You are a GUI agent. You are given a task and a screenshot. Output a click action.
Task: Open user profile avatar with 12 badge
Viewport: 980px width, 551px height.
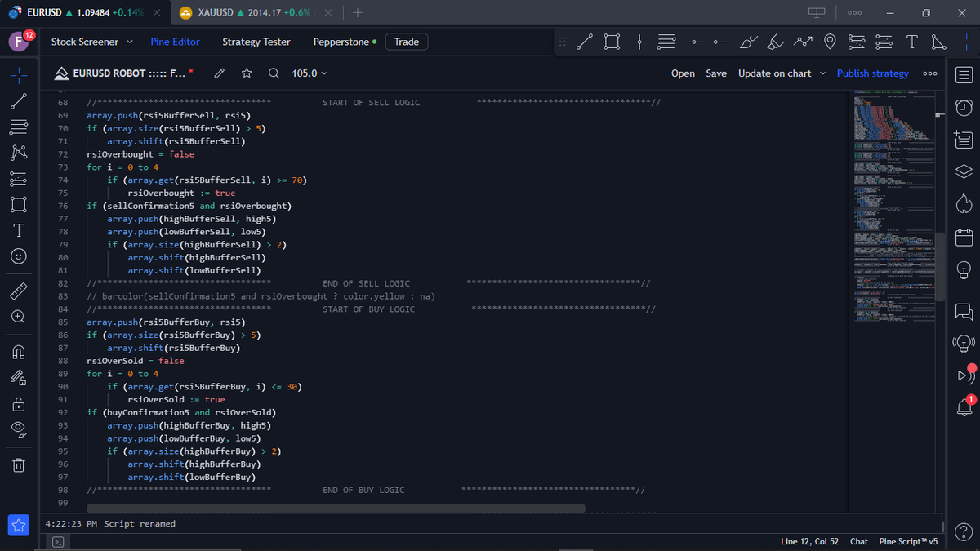click(x=20, y=42)
